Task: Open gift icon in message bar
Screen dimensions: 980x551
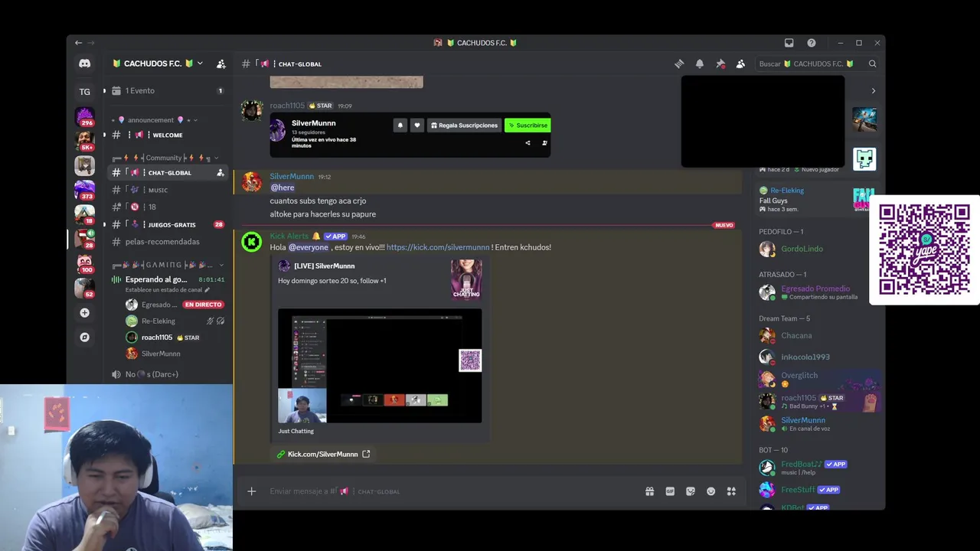Action: tap(649, 491)
